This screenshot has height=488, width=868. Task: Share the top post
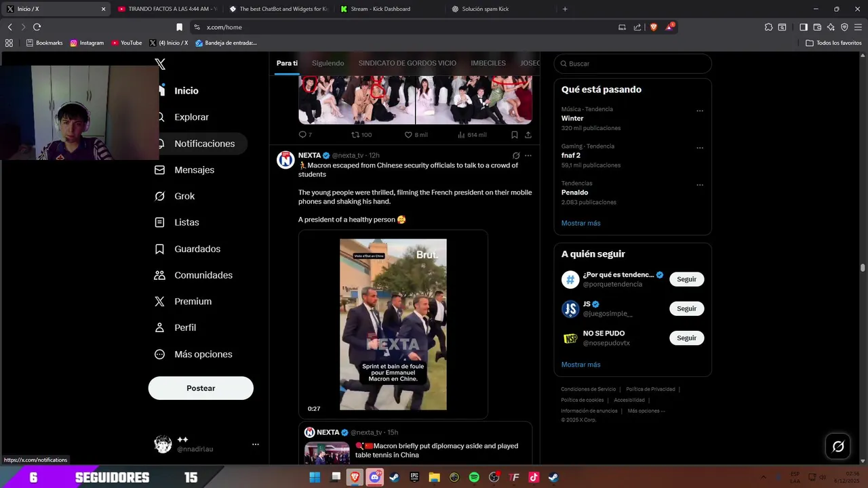tap(528, 135)
